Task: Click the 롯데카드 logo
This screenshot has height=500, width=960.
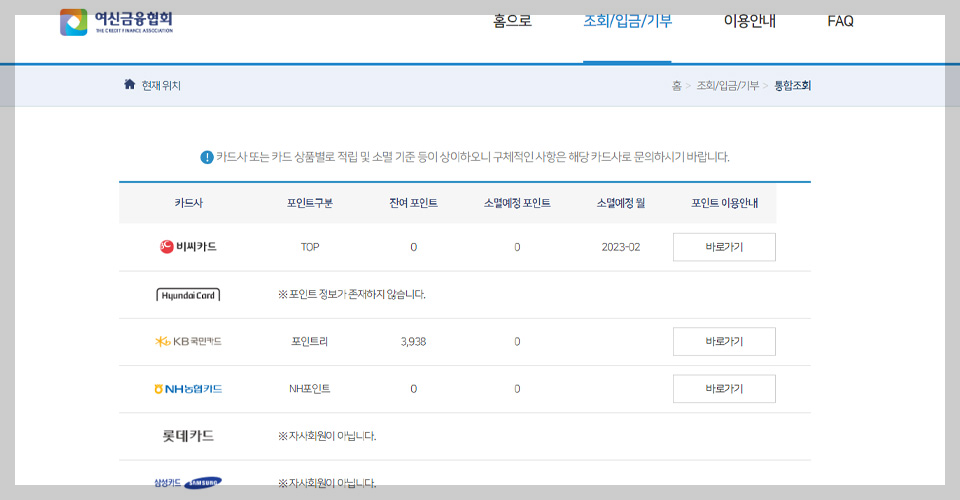Action: click(188, 436)
